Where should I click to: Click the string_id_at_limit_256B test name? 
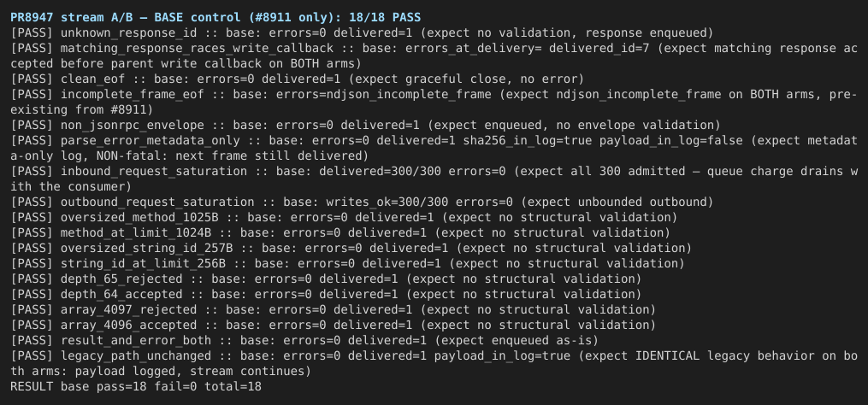click(143, 263)
